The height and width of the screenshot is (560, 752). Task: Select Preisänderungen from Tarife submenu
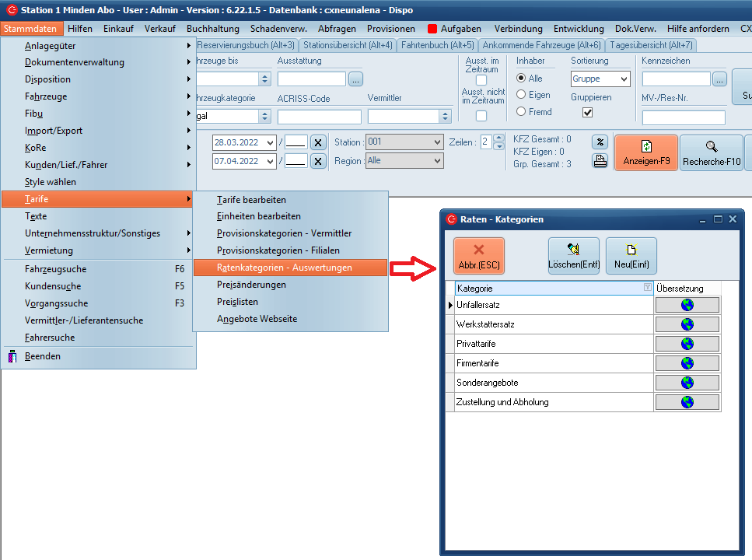click(251, 285)
